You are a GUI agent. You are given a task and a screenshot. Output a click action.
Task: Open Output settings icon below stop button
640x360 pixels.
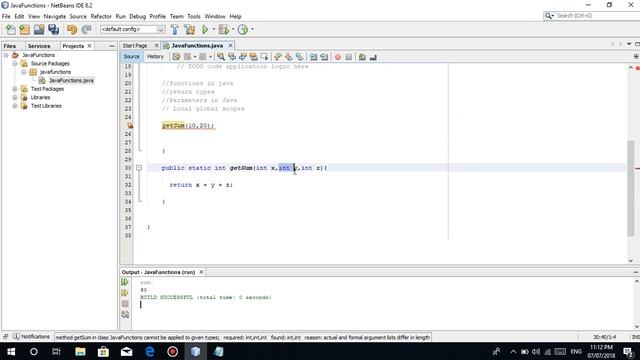(x=125, y=314)
